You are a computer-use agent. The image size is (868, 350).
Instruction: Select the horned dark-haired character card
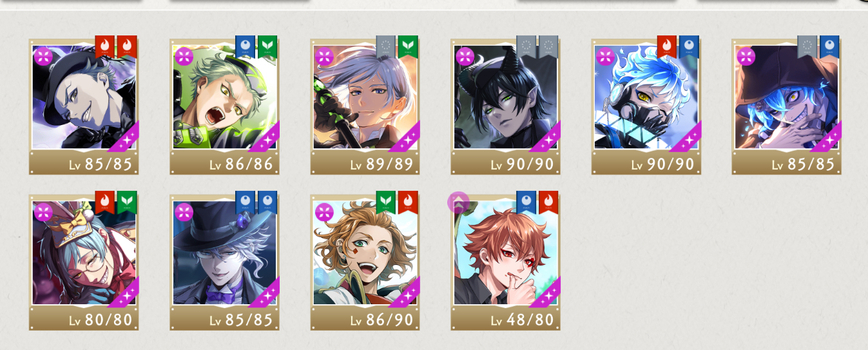coord(505,106)
